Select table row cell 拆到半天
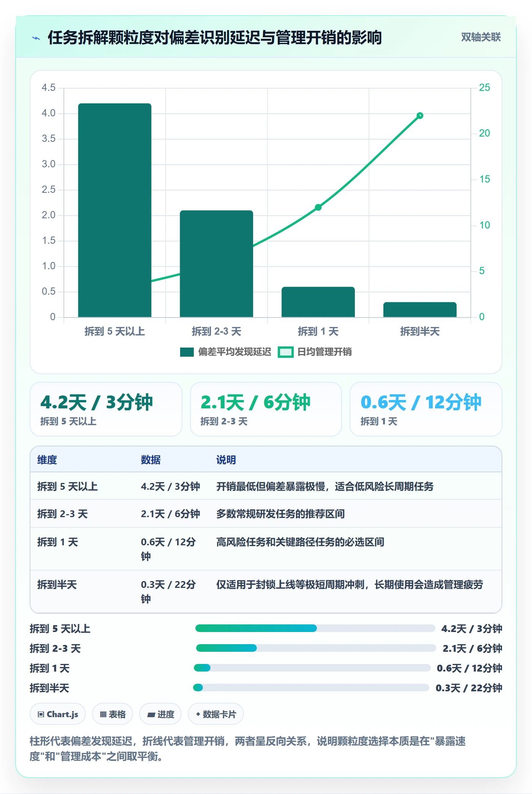This screenshot has height=794, width=532. pyautogui.click(x=57, y=584)
